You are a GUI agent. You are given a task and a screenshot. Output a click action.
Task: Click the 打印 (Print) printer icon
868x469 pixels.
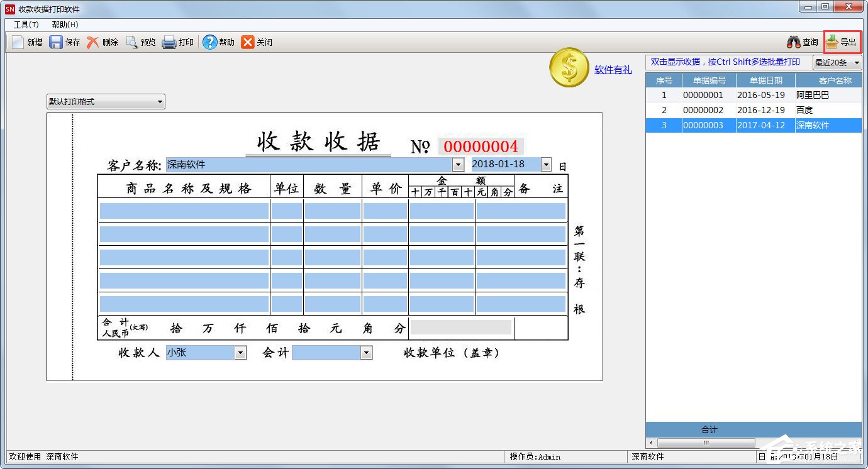click(x=169, y=42)
